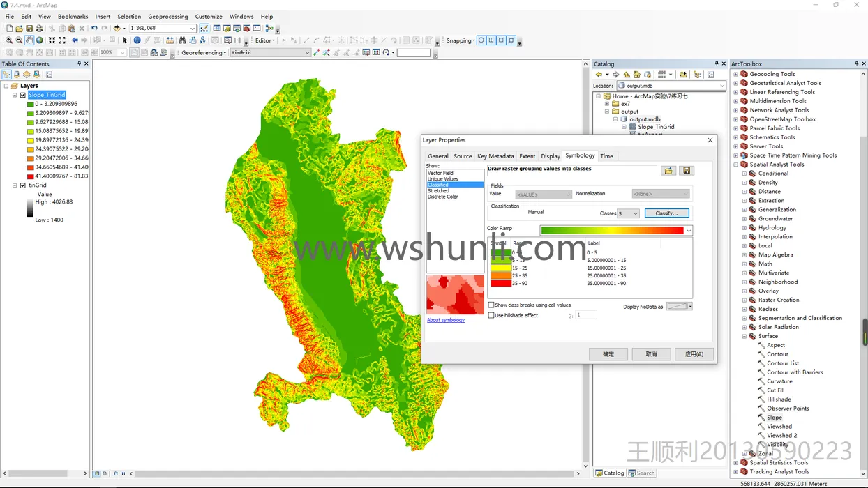
Task: Open the Classes count dropdown
Action: click(635, 213)
